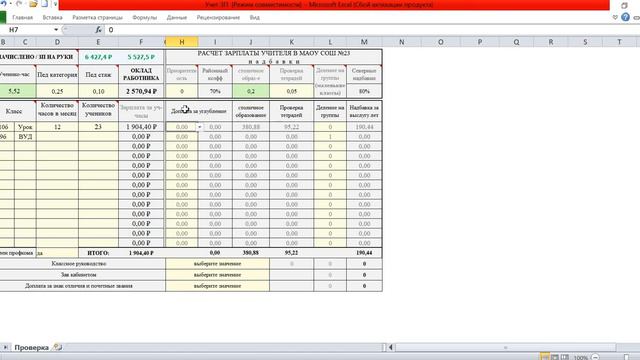Click the ВУД cell in column C
Viewport: 640px width, 360px height.
tap(25, 137)
